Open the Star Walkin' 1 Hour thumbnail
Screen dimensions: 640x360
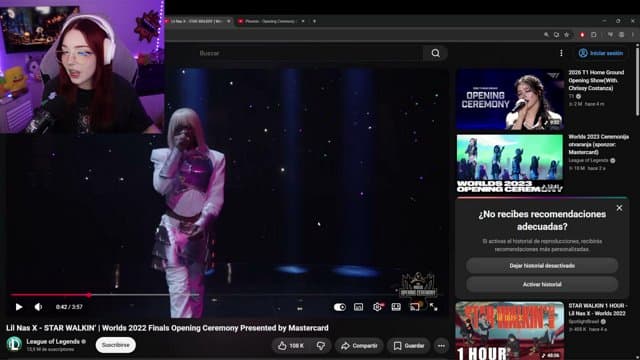pos(510,331)
